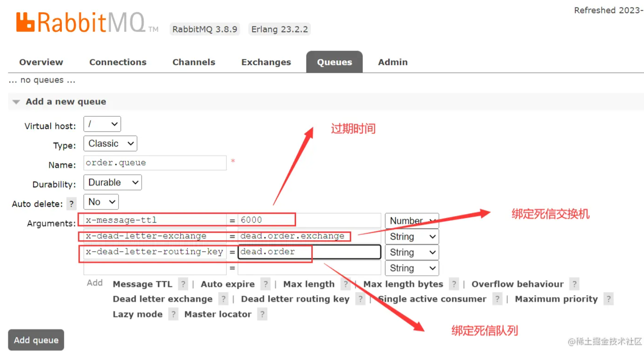Focus the x-message-ttl argument key field

[x=155, y=220]
